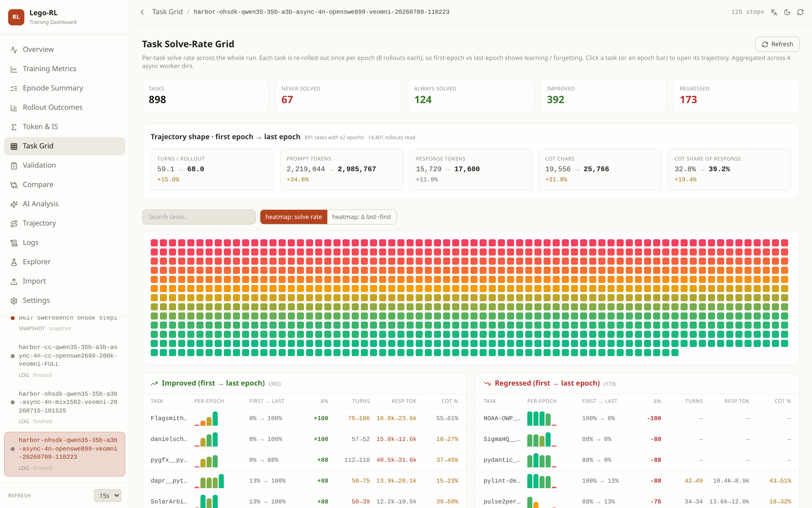
Task: Open the SigmaHQ regressed task row
Action: 637,439
